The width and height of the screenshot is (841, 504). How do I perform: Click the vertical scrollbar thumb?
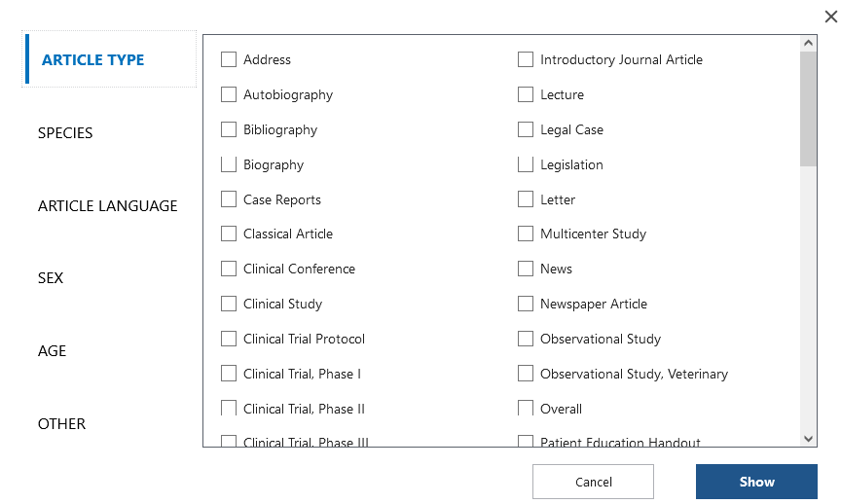coord(808,107)
